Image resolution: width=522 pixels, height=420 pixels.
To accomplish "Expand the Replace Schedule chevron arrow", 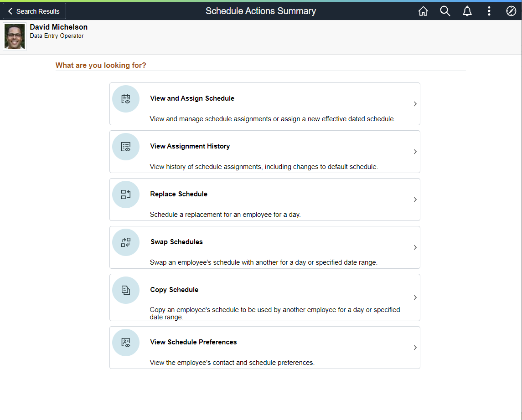I will [415, 200].
